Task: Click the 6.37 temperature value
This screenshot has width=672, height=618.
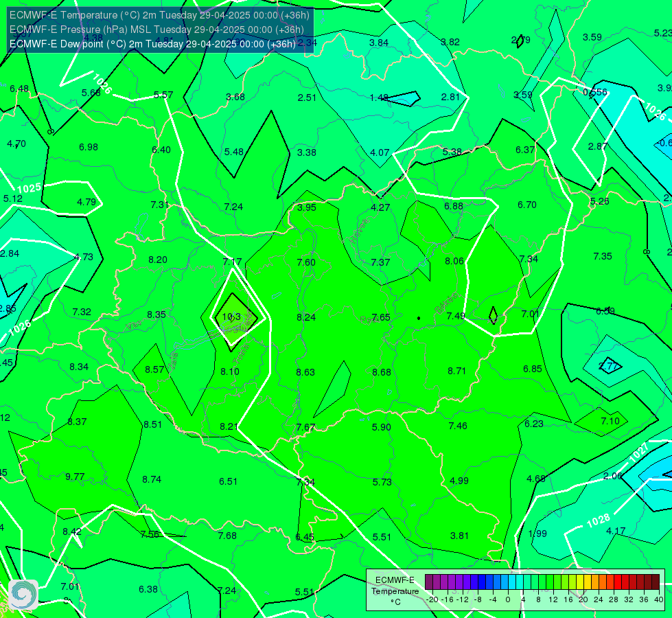Action: coord(525,150)
